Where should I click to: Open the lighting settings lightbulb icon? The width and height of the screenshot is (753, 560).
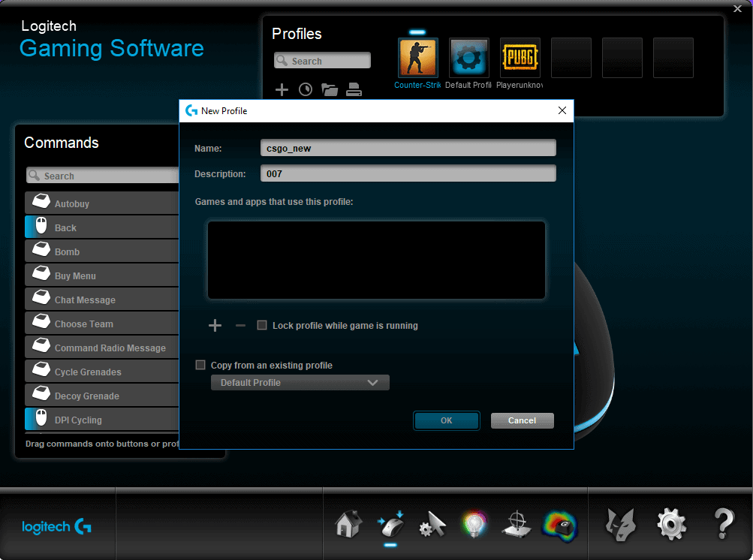click(474, 524)
